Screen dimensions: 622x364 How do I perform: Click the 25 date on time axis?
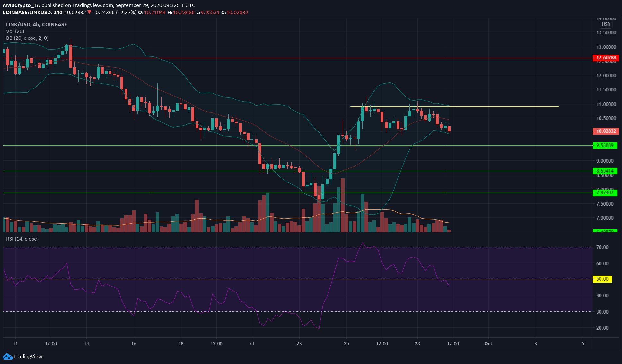(346, 343)
